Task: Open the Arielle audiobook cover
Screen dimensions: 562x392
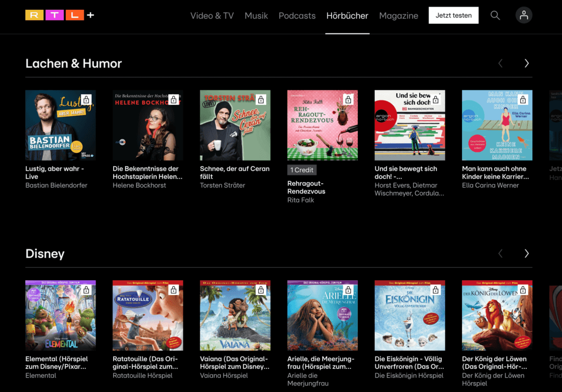Action: (x=322, y=315)
